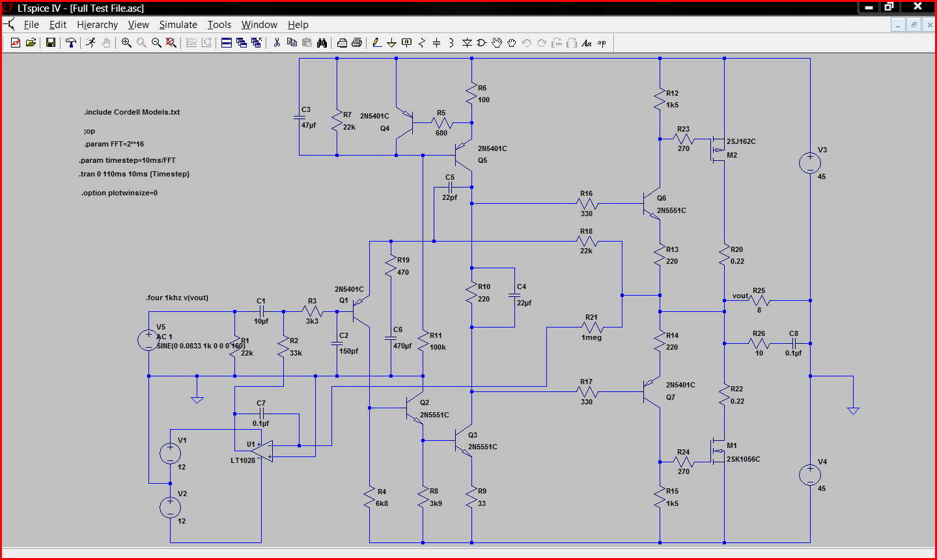Click the Halt simulation hand icon

(x=105, y=43)
